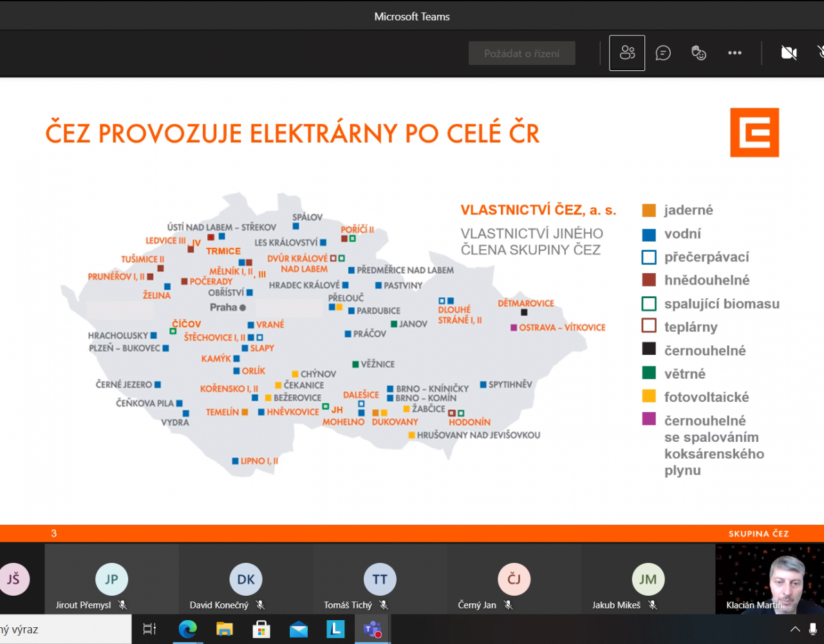Click the muted mic icon beside Tomáš Tichý
This screenshot has width=824, height=644.
coord(384,605)
